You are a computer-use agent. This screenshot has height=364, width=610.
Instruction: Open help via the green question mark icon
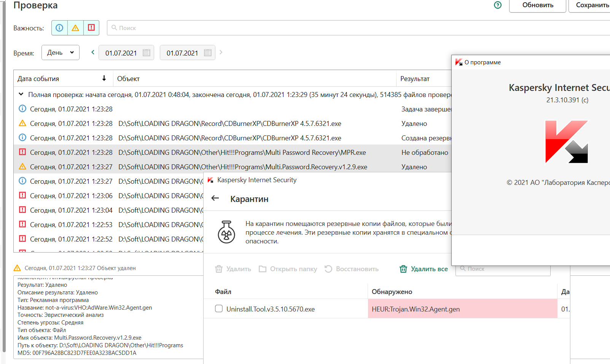(497, 5)
